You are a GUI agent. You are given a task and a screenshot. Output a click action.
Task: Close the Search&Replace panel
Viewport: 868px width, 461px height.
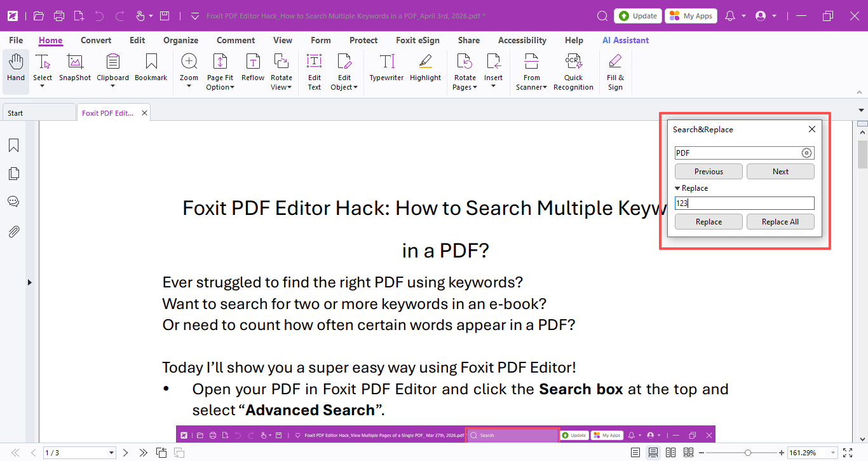coord(811,129)
